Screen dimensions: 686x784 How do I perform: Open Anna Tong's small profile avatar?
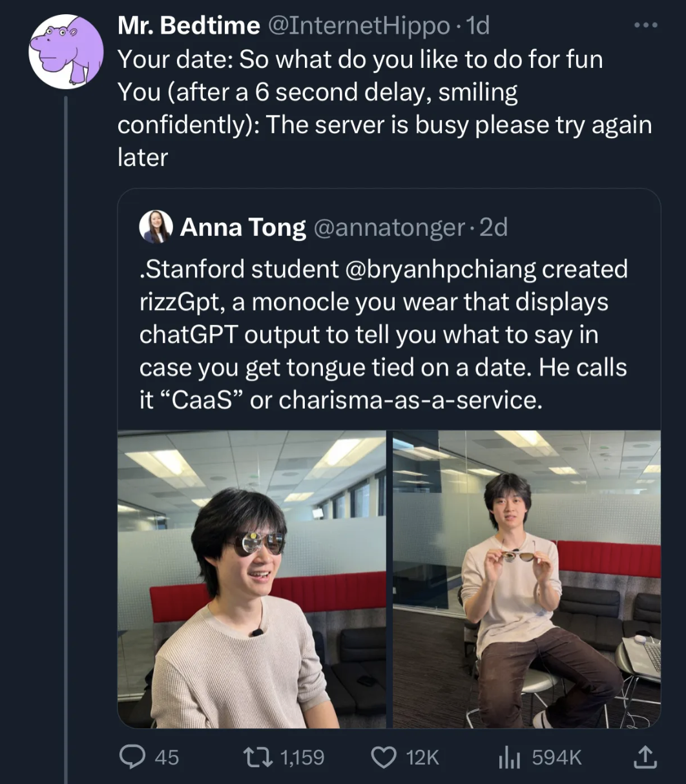pyautogui.click(x=156, y=227)
